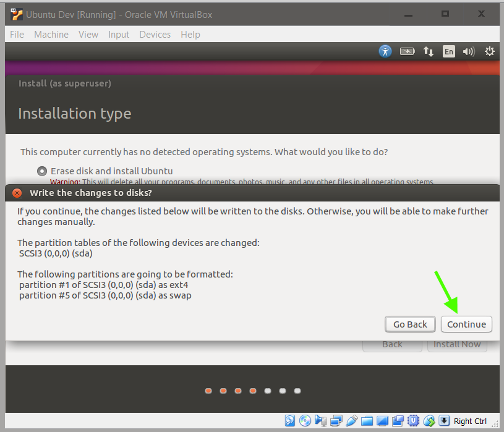Click the audio microphone status icon
This screenshot has height=432, width=504.
tap(320, 420)
